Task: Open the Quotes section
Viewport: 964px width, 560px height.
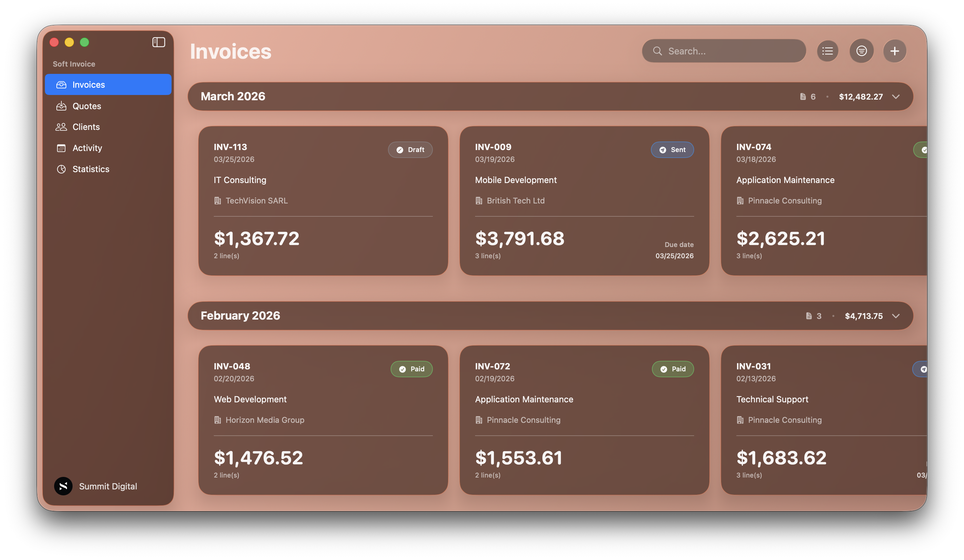Action: coord(108,106)
